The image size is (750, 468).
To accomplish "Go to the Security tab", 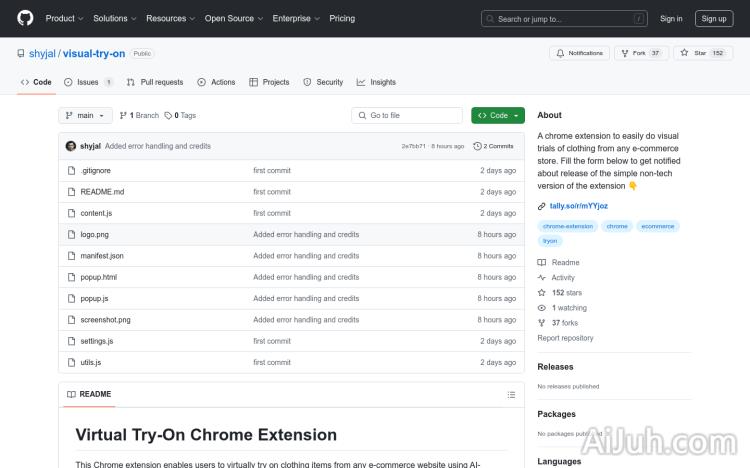I will tap(323, 82).
